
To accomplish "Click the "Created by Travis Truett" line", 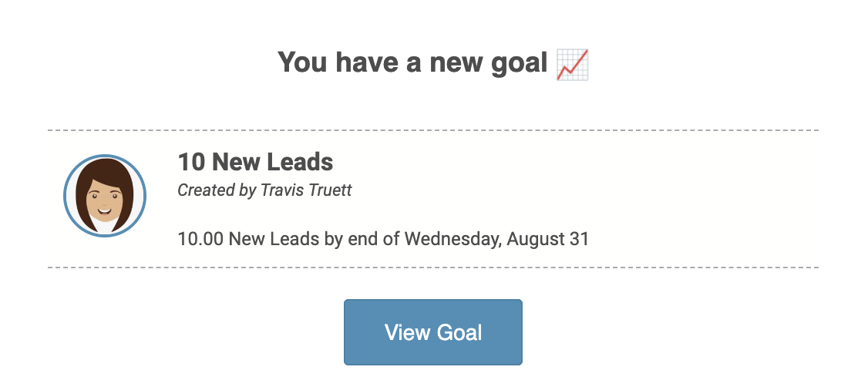I will tap(264, 190).
